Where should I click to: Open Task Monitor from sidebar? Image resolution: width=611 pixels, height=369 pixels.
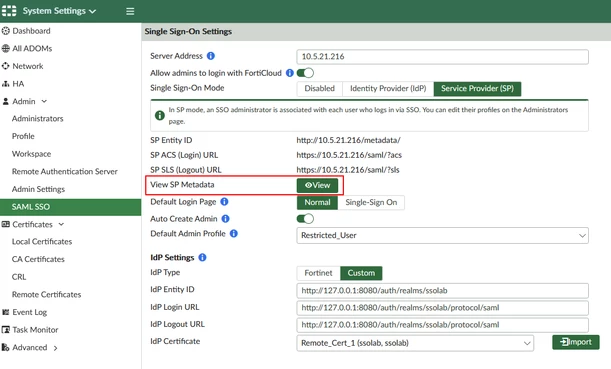pyautogui.click(x=35, y=330)
